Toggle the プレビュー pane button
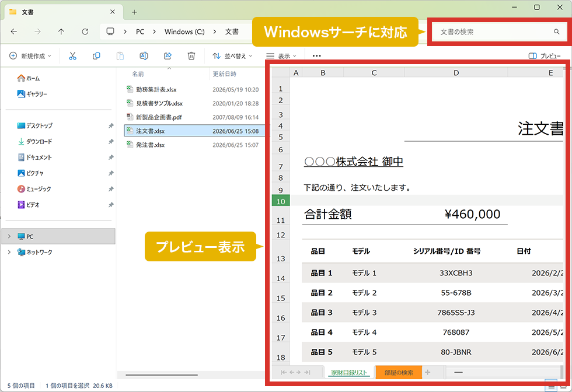Viewport: 572px width, 392px height. [544, 56]
